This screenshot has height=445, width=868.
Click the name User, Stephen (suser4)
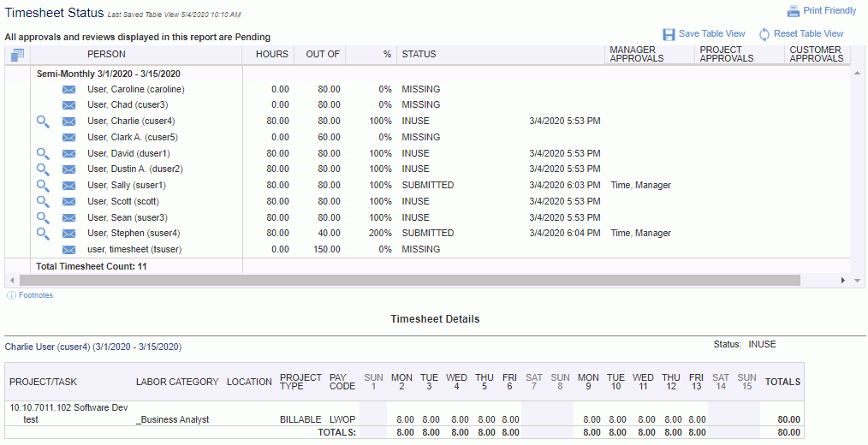pos(134,234)
